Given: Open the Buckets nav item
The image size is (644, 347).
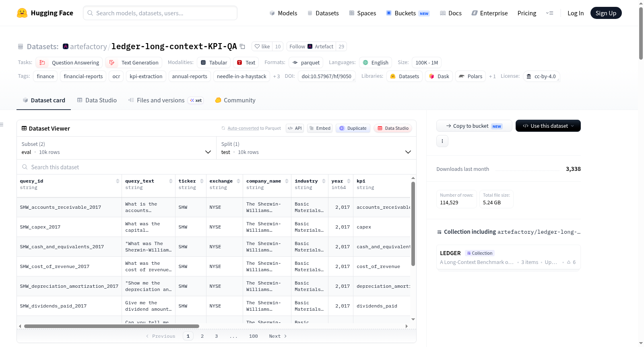Looking at the screenshot, I should [408, 13].
